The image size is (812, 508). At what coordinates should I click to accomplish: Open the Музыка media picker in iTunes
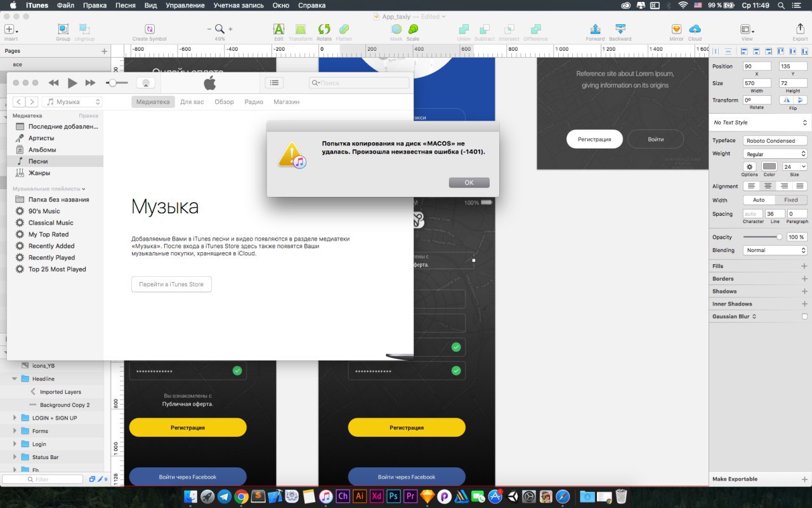[72, 102]
